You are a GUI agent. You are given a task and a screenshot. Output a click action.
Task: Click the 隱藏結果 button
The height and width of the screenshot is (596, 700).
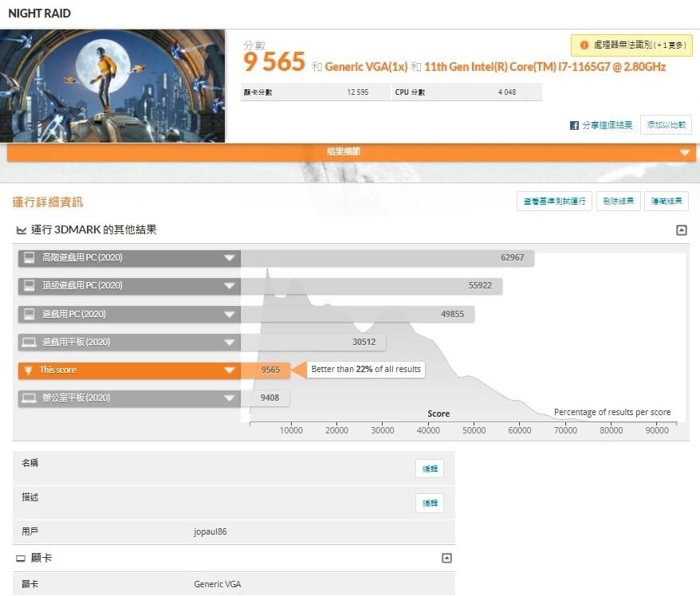click(x=667, y=202)
